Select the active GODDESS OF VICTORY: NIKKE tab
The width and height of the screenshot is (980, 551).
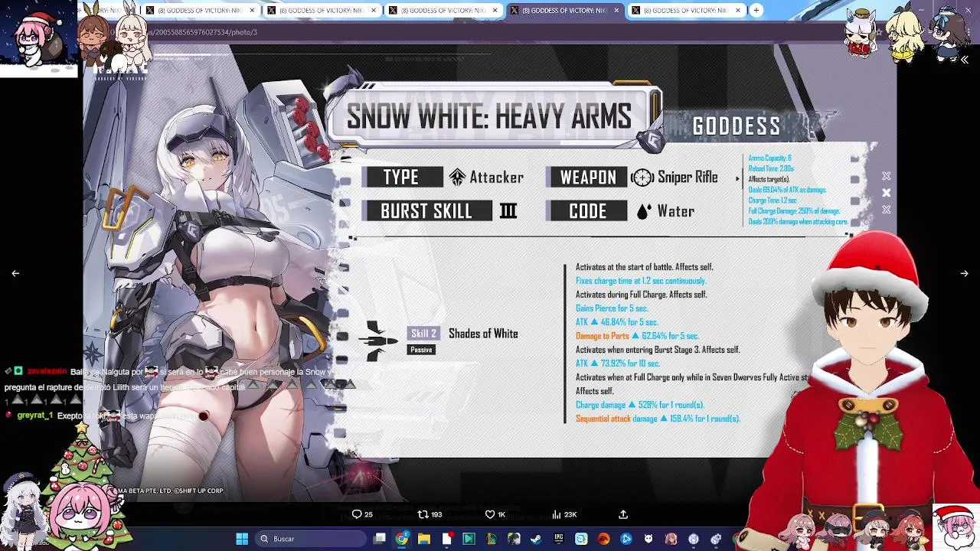(564, 10)
